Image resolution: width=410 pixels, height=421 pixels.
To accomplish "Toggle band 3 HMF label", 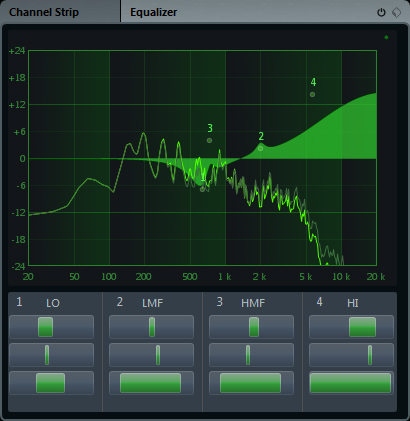I will tap(253, 303).
